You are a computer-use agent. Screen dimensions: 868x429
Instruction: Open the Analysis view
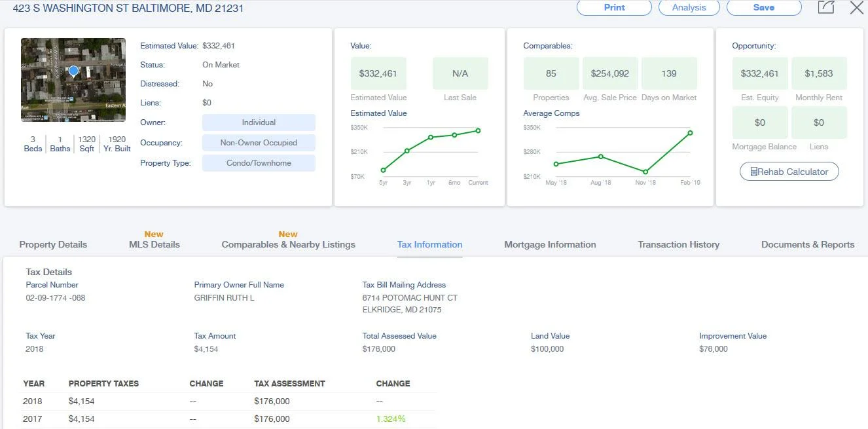tap(689, 7)
